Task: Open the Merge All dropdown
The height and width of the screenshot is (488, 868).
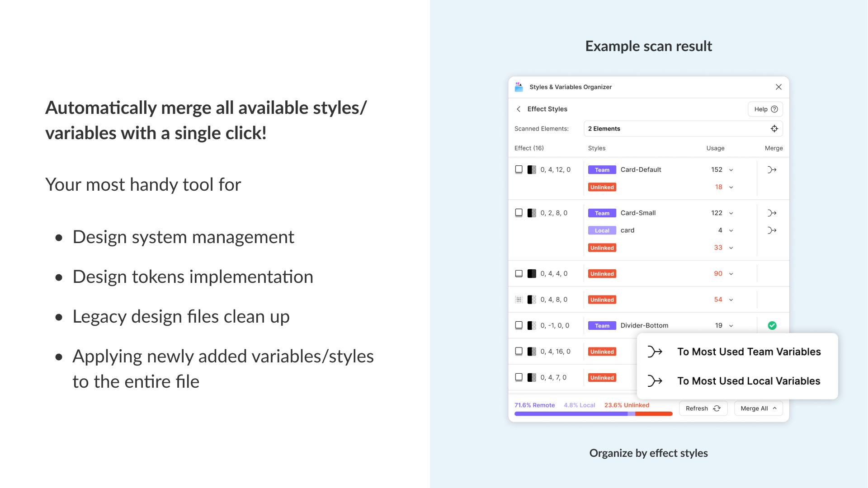Action: (x=758, y=408)
